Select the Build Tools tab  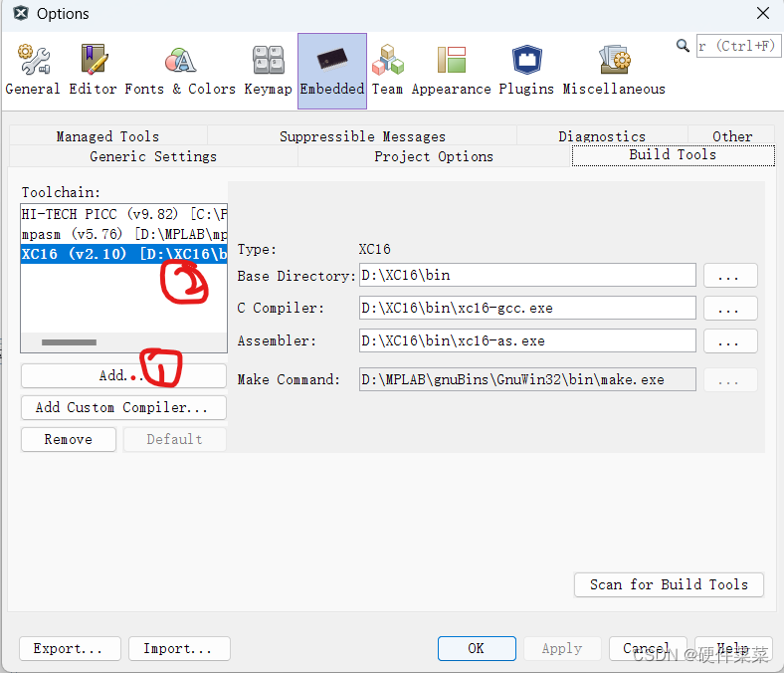click(673, 155)
